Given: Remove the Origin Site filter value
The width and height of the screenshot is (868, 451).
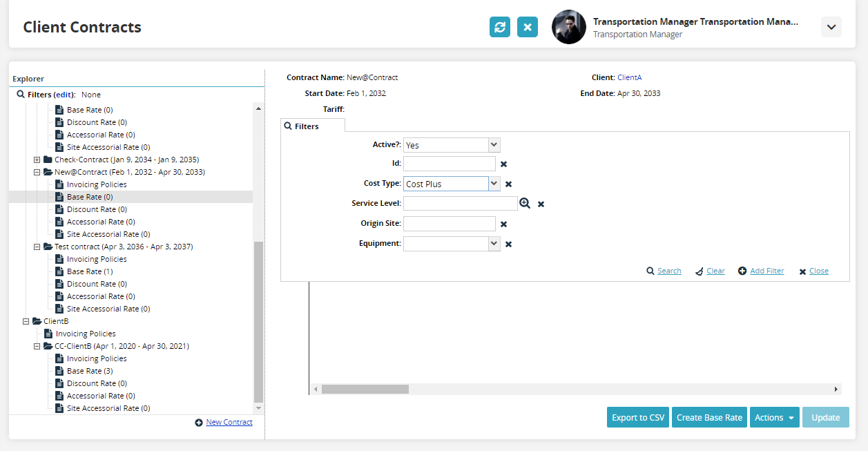Looking at the screenshot, I should click(x=504, y=224).
